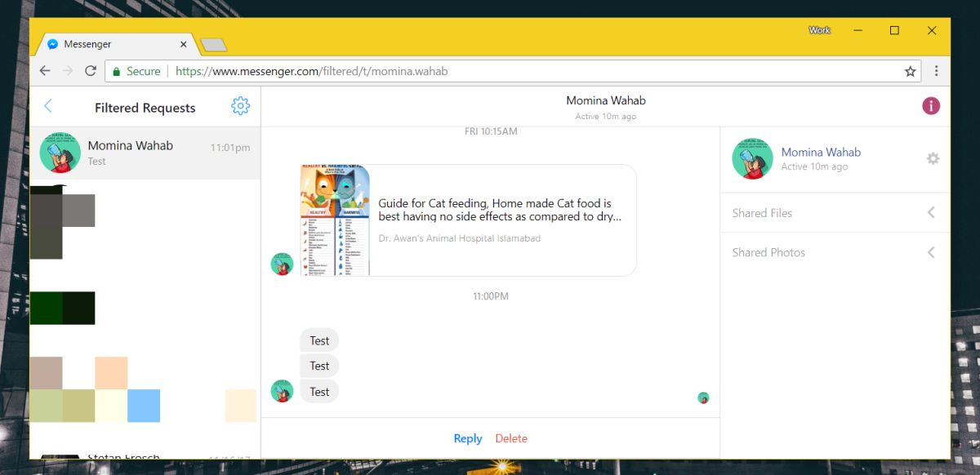Open the Chrome three-dot menu
Viewport: 980px width, 475px height.
pos(937,71)
